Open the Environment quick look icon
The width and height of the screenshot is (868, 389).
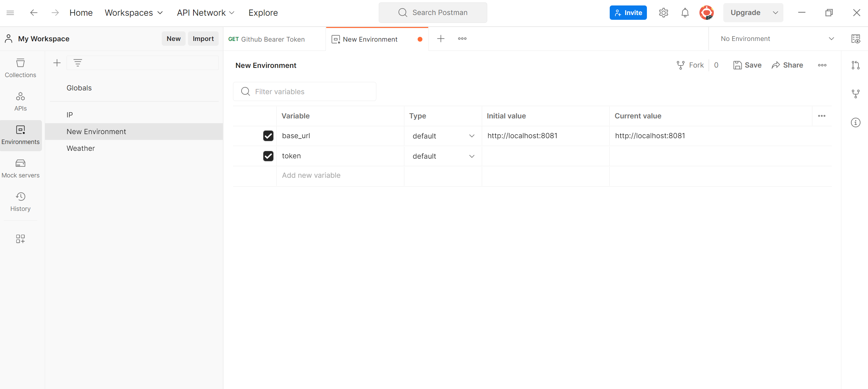[x=856, y=39]
